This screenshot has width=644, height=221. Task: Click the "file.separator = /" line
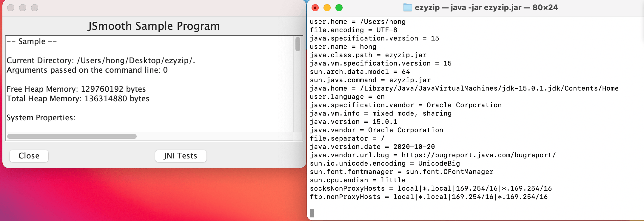[347, 138]
